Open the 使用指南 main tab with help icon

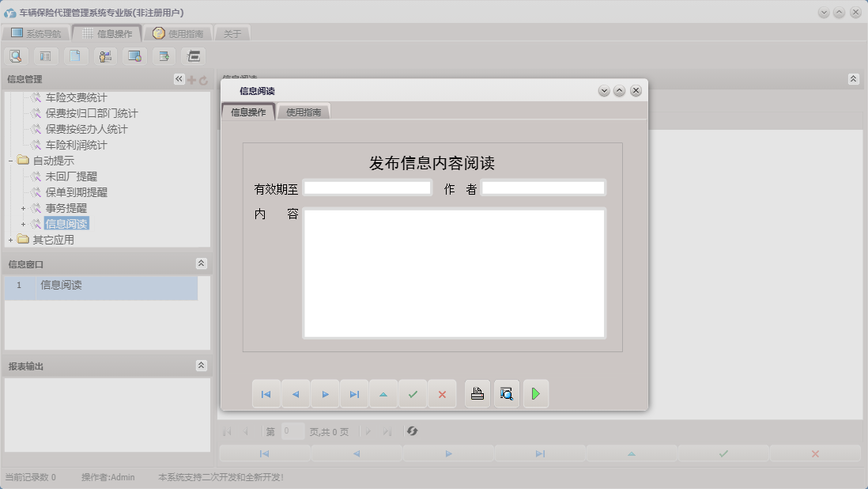point(178,33)
